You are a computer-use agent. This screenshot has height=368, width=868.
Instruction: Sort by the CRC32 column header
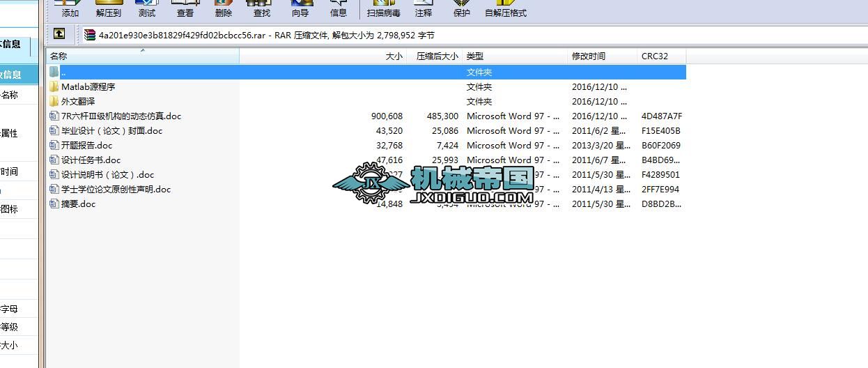click(662, 56)
